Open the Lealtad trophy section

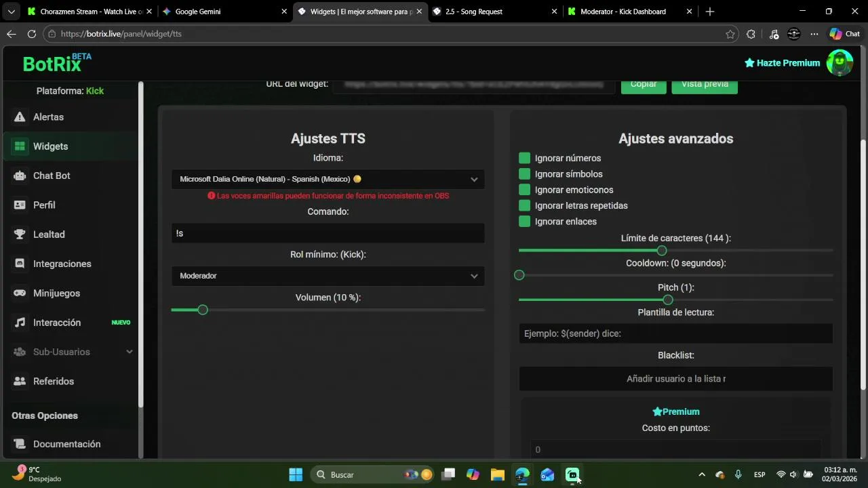(x=49, y=235)
